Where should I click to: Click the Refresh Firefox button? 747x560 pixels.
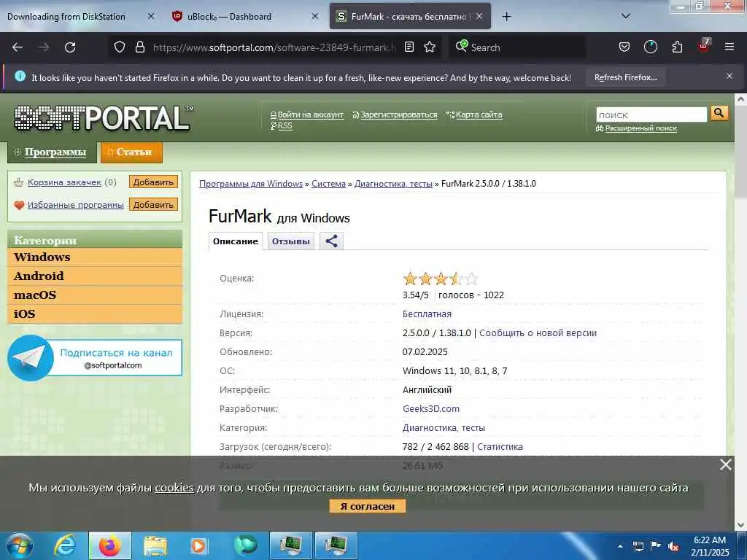coord(625,77)
